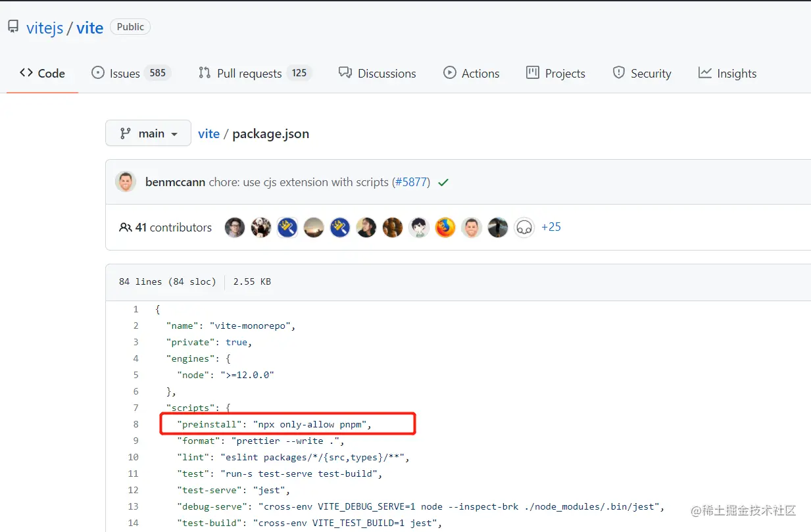Click the Pull requests count badge 125
811x532 pixels.
[x=299, y=73]
